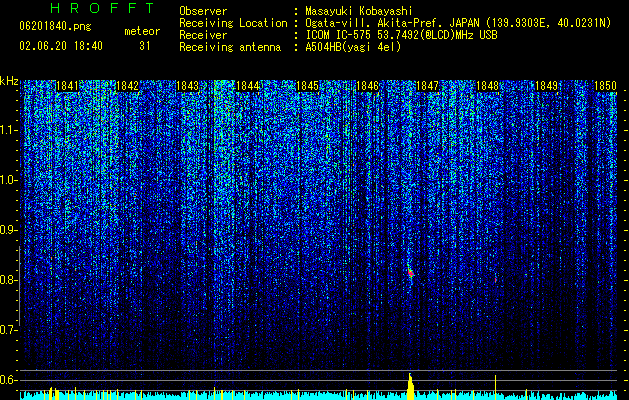Click the meteor count value 31
This screenshot has height=400, width=629.
145,46
